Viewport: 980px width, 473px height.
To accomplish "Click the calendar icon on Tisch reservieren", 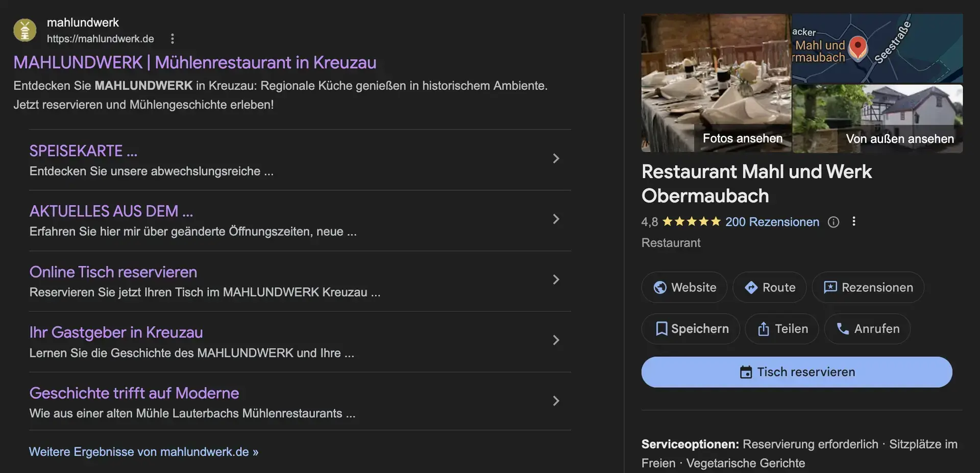I will click(747, 372).
